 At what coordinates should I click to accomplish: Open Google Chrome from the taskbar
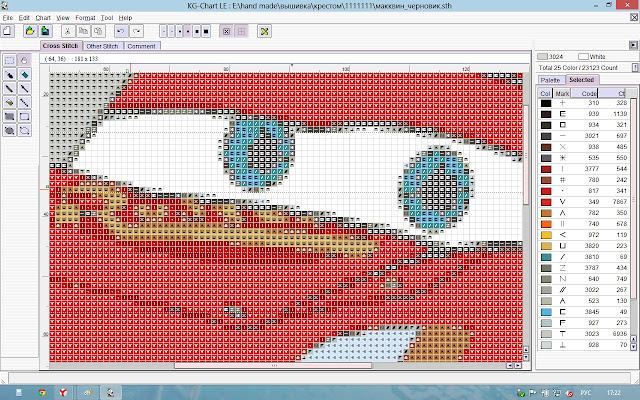(42, 393)
